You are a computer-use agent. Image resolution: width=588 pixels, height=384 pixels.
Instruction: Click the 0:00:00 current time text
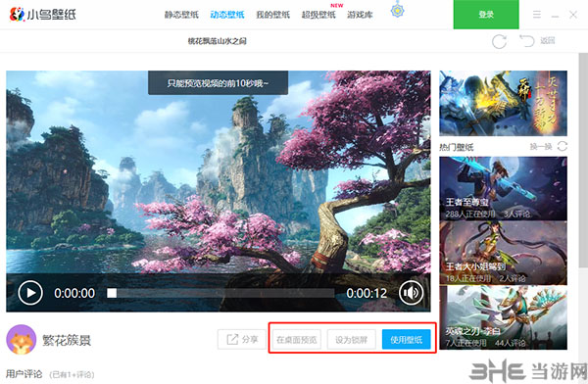(x=74, y=293)
